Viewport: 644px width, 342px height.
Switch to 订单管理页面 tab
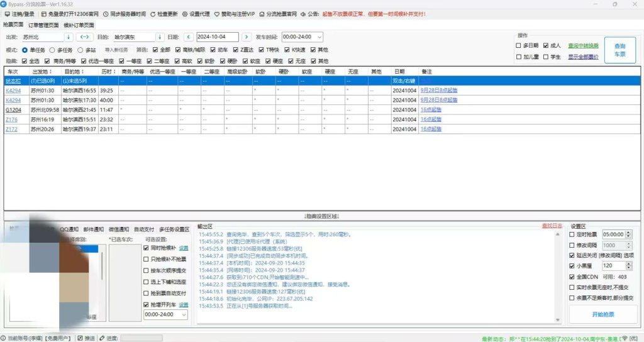[x=43, y=25]
